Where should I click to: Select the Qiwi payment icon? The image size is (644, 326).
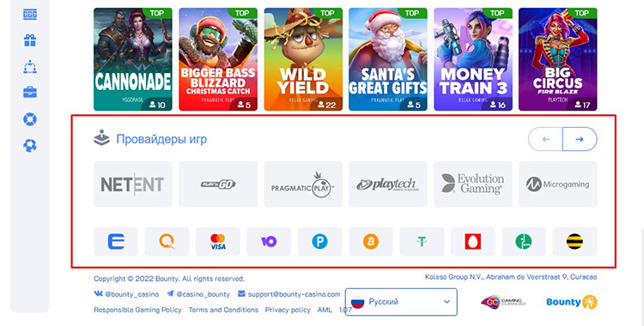tap(167, 242)
